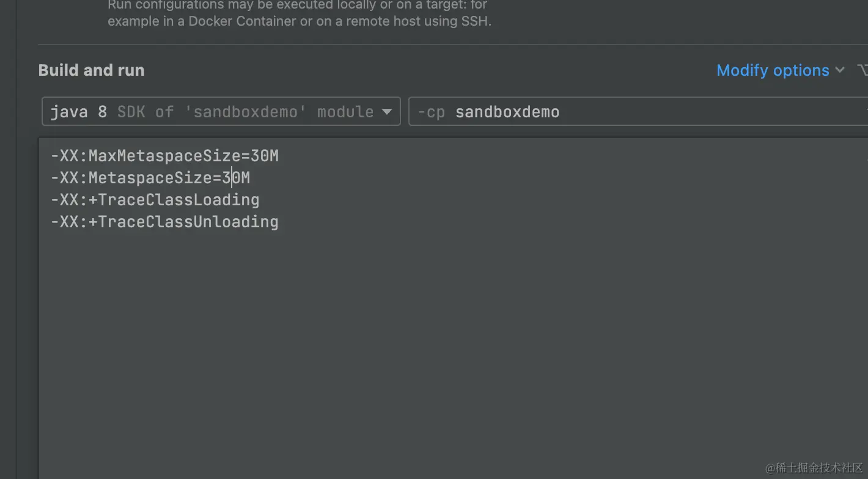Click the Alt shortcut icon right of Modify options
Viewport: 868px width, 479px height.
[862, 70]
